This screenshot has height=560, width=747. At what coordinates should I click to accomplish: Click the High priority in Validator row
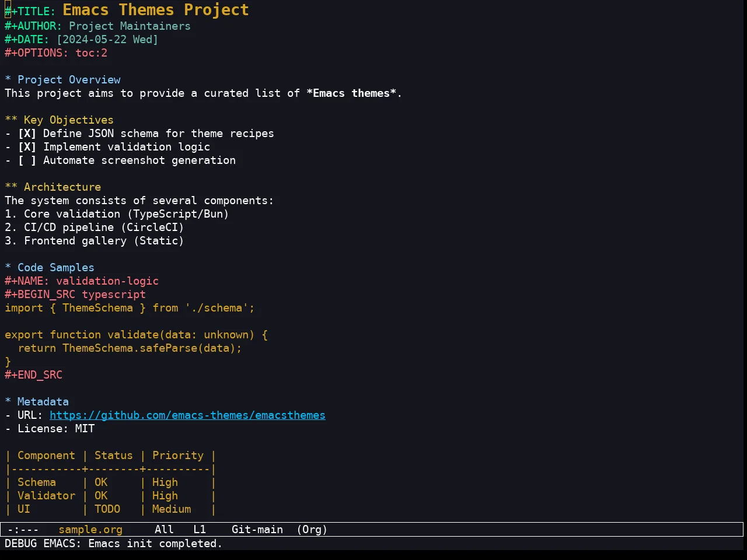(x=165, y=496)
